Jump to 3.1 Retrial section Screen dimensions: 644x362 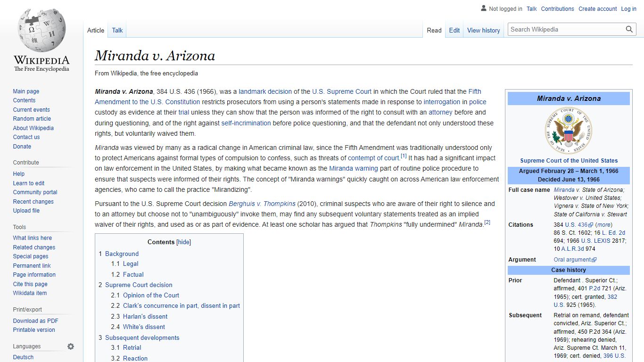click(x=132, y=347)
